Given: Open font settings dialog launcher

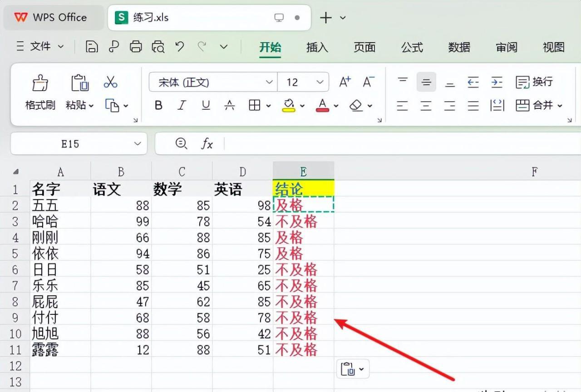Looking at the screenshot, I should tap(379, 120).
